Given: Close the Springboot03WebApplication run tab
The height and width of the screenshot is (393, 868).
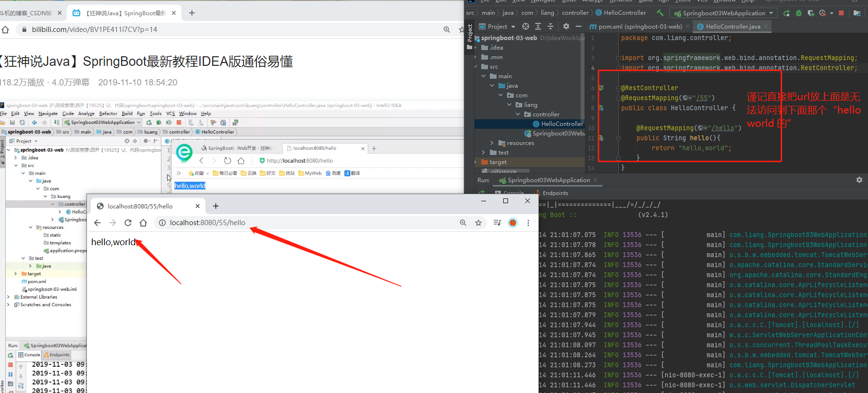Looking at the screenshot, I should coord(595,180).
